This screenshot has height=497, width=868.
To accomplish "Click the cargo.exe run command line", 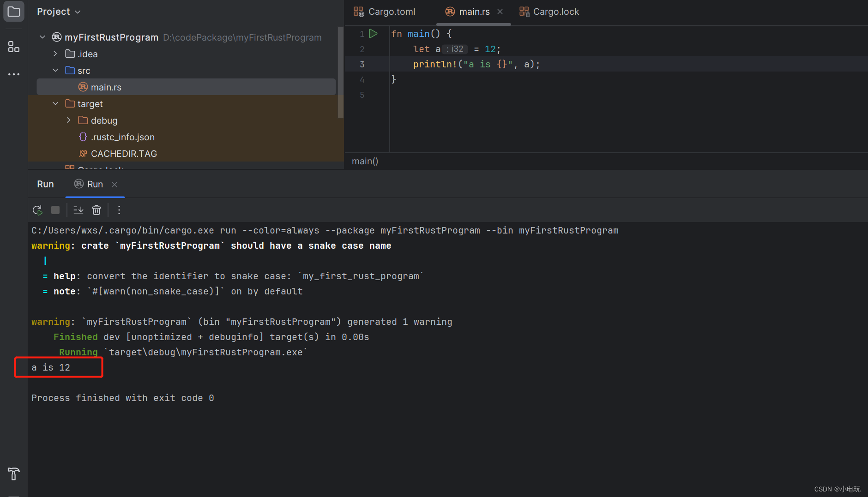I will pyautogui.click(x=325, y=230).
